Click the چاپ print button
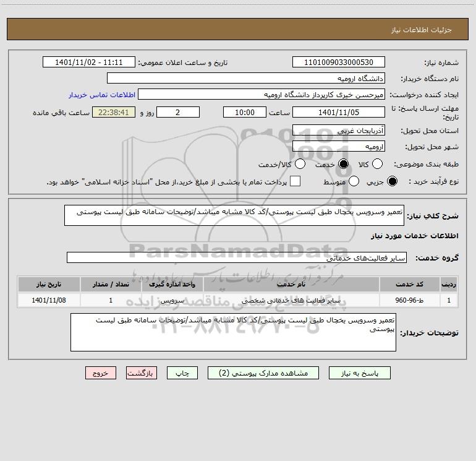This screenshot has width=476, height=461. tap(182, 373)
